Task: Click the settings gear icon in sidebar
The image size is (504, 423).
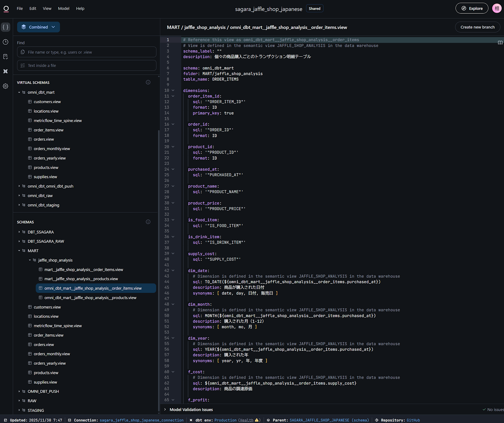Action: click(6, 86)
